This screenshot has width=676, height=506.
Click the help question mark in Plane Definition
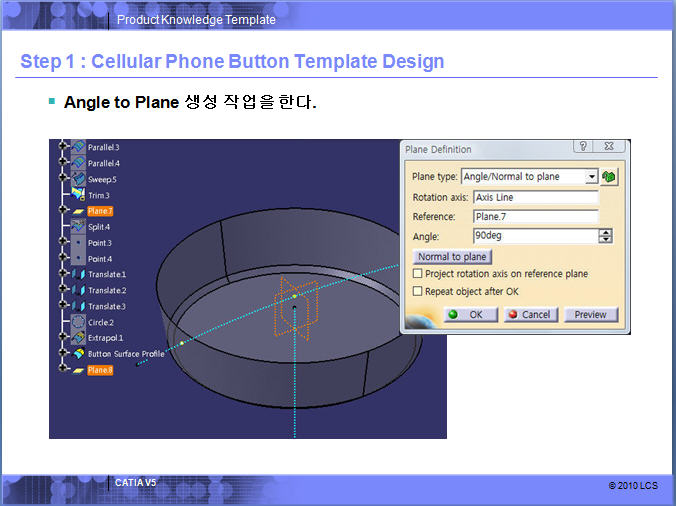[x=582, y=147]
